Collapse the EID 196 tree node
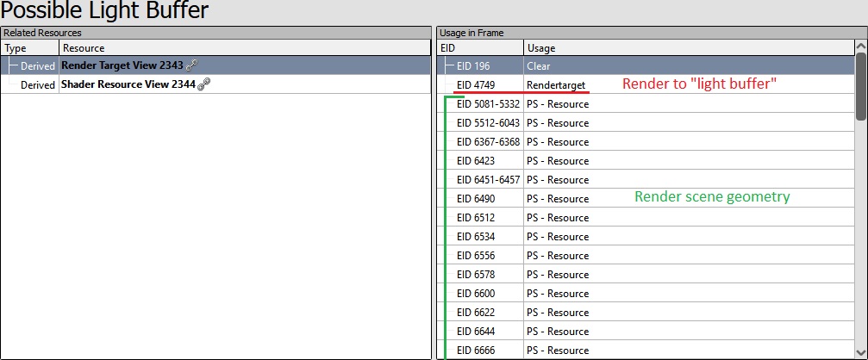This screenshot has width=868, height=360. click(x=448, y=65)
